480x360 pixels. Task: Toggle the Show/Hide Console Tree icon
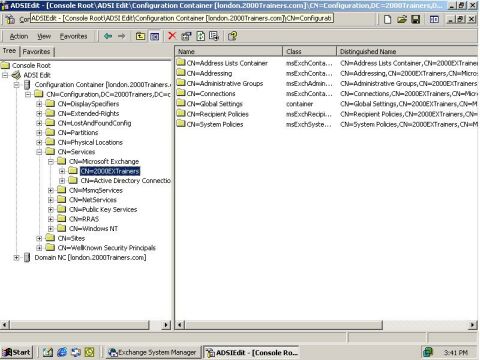coord(154,36)
